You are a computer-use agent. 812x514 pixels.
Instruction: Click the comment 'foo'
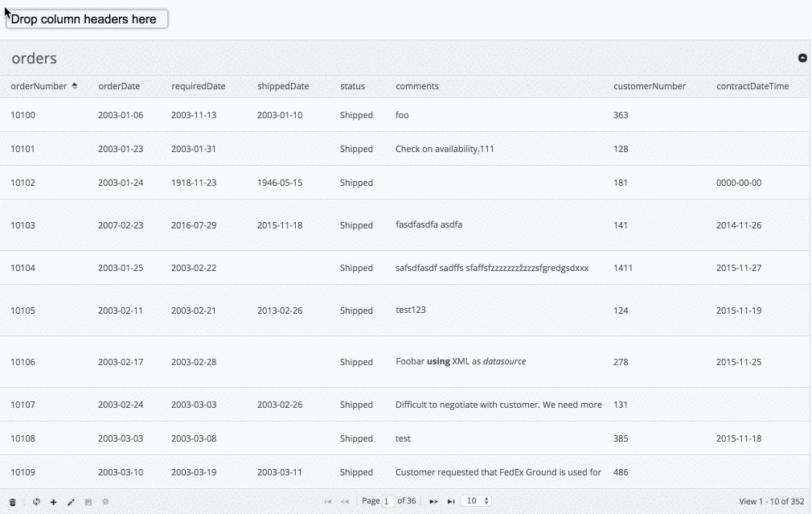click(x=402, y=115)
